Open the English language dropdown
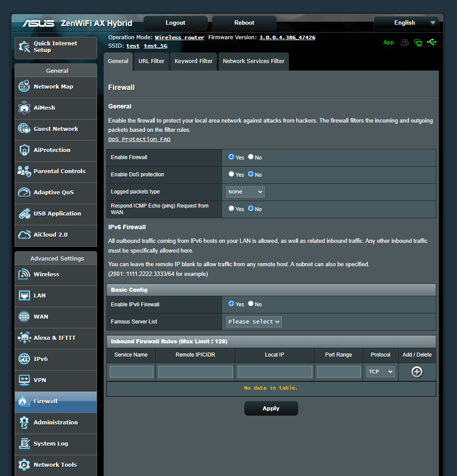The height and width of the screenshot is (476, 457). coord(406,23)
